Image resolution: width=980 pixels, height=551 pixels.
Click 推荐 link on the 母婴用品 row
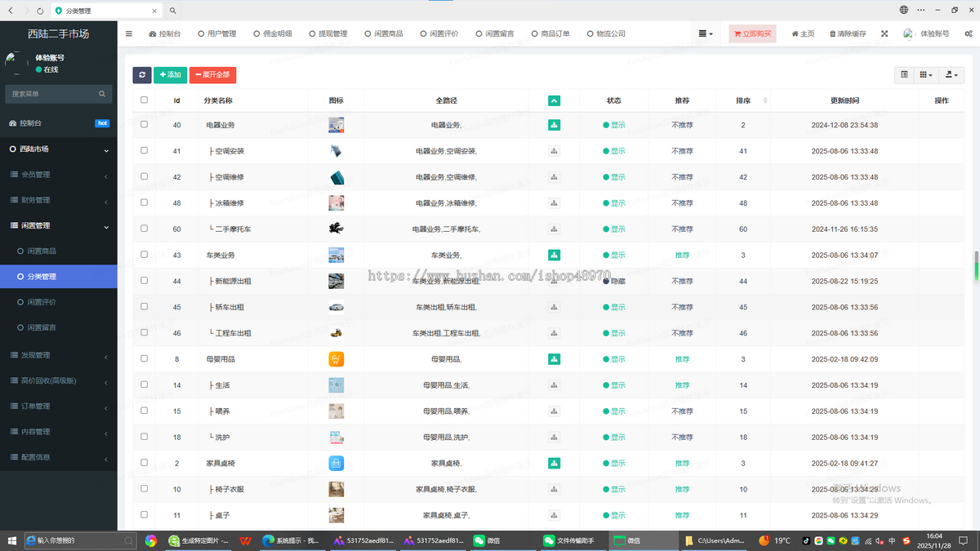[682, 358]
